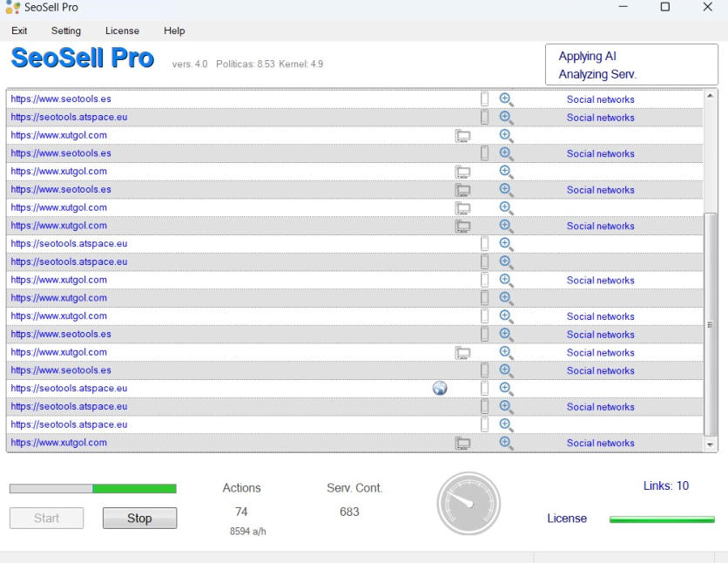Click the magnifier icon in the globe row
This screenshot has width=728, height=563.
(x=506, y=388)
